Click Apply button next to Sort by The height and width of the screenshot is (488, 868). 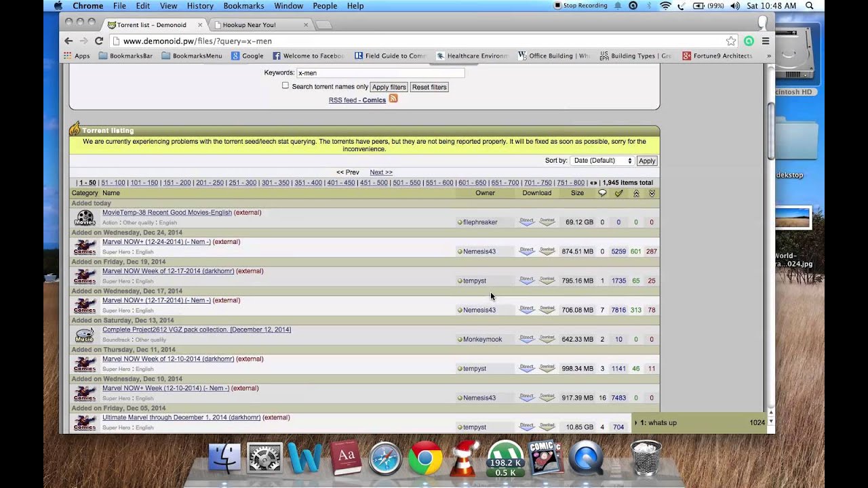click(647, 161)
